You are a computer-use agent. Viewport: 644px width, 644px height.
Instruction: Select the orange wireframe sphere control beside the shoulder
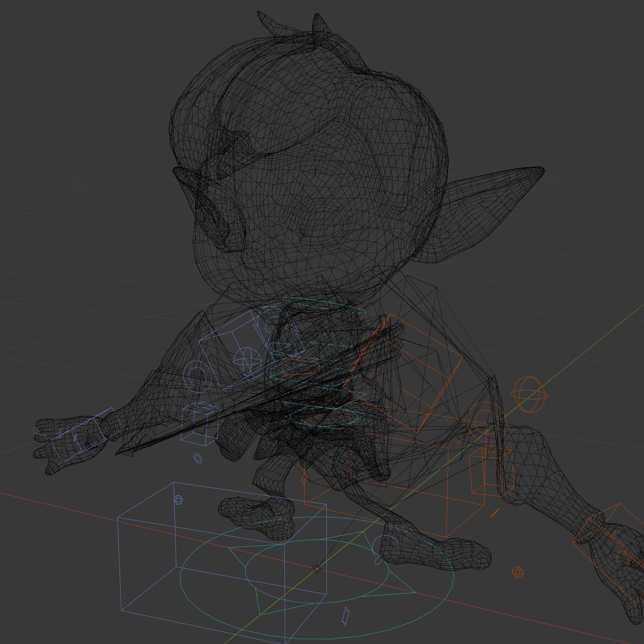coord(530,394)
